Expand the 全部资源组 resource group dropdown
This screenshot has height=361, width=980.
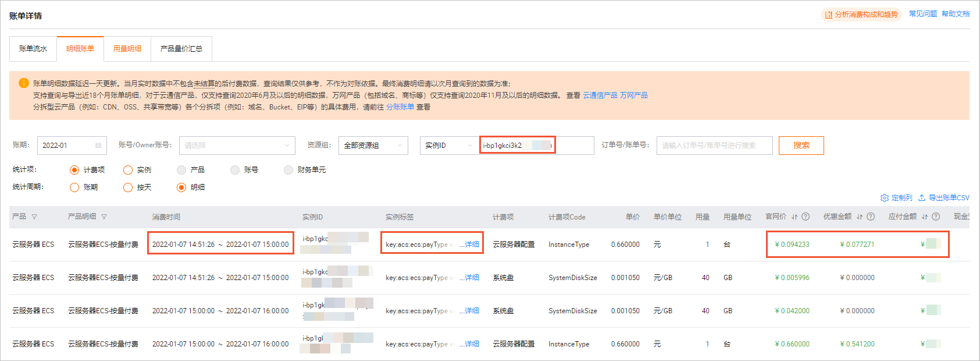373,146
